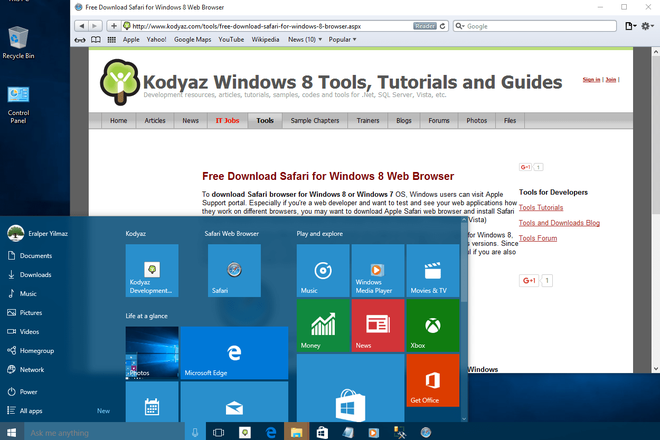Viewport: 660px width, 440px height.
Task: Open Reading List glasses icon
Action: click(x=80, y=40)
